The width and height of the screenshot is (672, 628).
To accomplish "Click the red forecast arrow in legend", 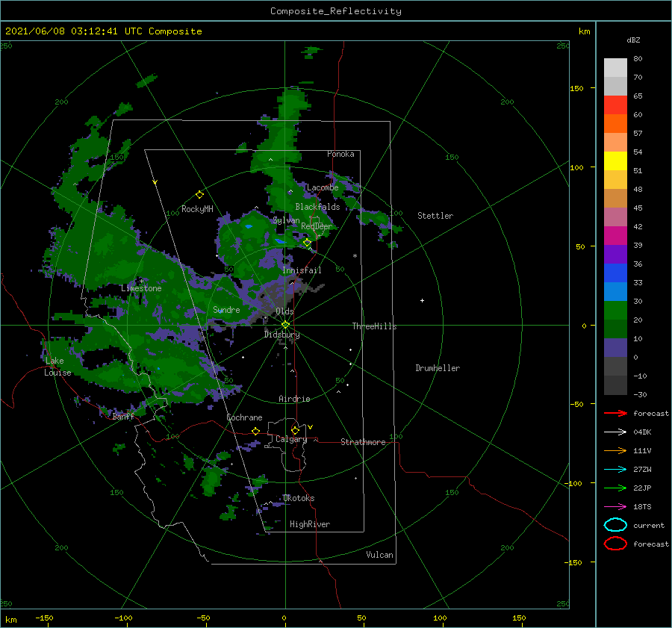I will pyautogui.click(x=615, y=413).
